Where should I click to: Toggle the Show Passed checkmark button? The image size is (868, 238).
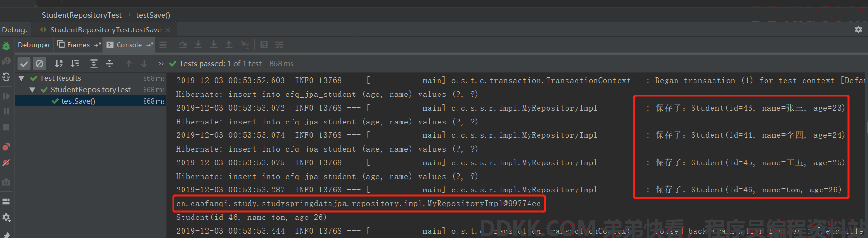(24, 63)
